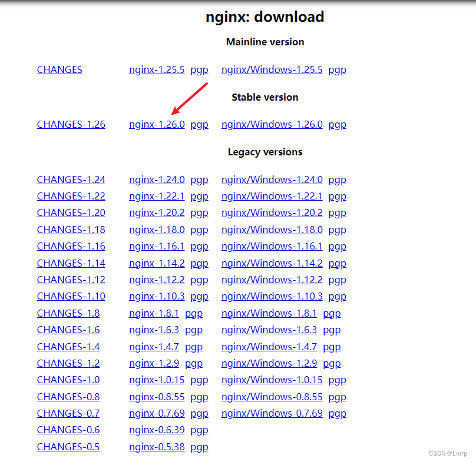Screen dimensions: 476x462
Task: Open CHANGES-1.2 link
Action: [x=68, y=363]
